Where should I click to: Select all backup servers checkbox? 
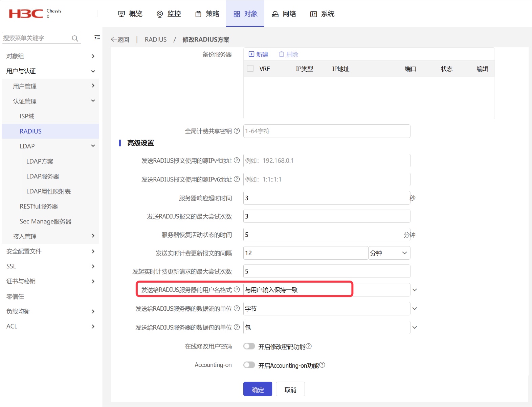point(250,69)
